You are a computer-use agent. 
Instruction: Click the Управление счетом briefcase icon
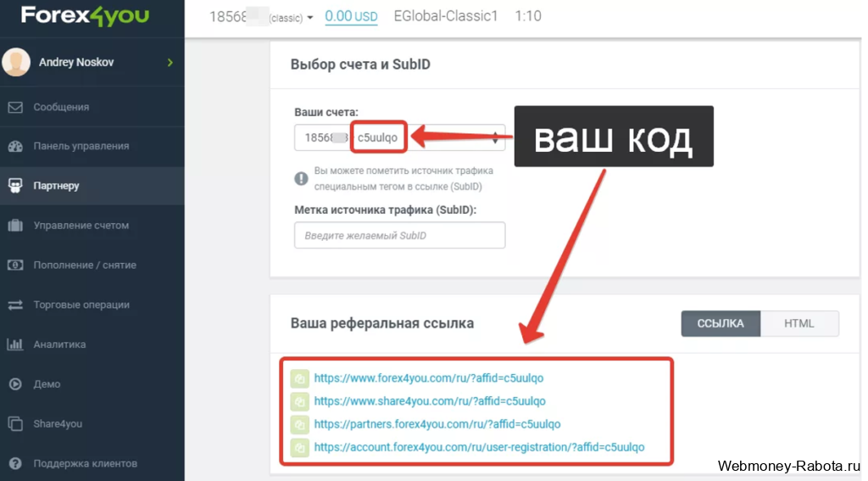[15, 225]
